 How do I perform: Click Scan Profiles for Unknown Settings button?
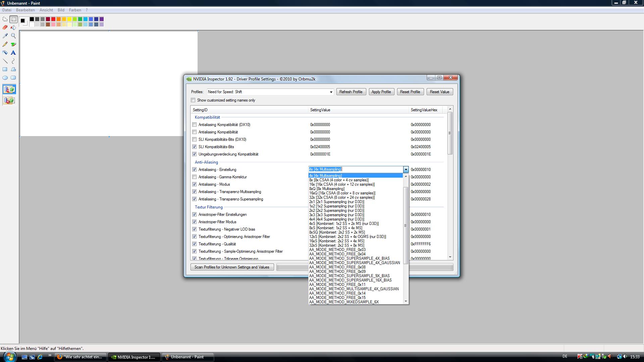point(232,267)
